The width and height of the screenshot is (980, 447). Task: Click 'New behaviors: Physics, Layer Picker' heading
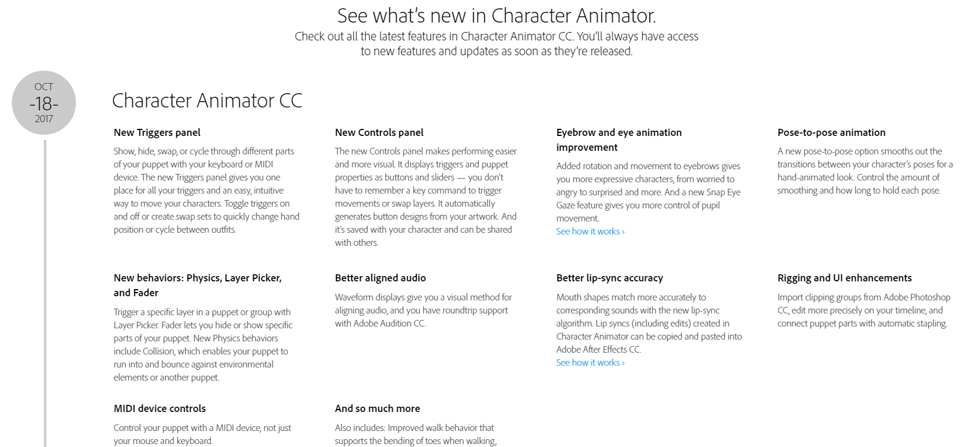point(198,285)
